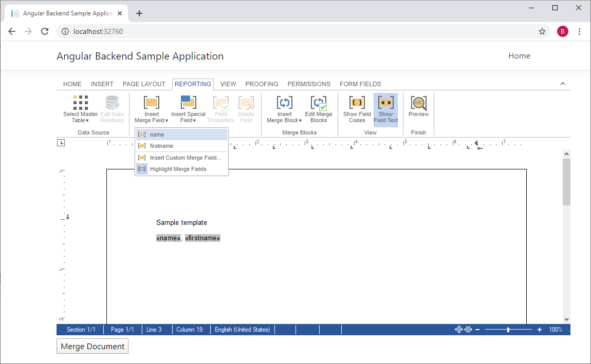Viewport: 591px width, 364px height.
Task: Click the Insert Merge Field button
Action: coord(152,109)
